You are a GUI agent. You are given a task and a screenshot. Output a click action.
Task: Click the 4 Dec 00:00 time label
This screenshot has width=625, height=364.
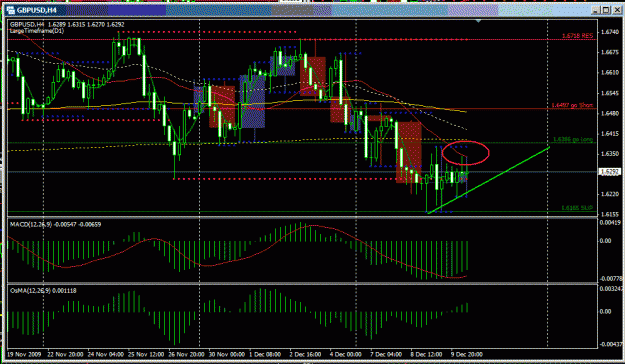point(345,354)
